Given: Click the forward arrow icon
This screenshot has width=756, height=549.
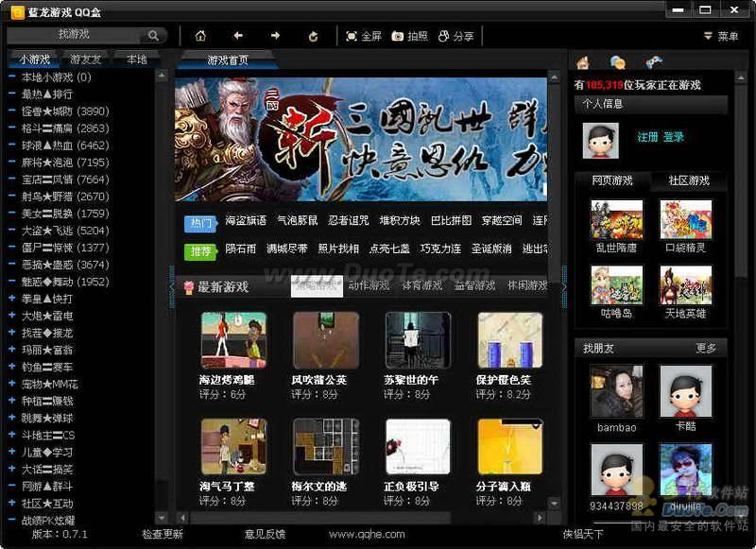Looking at the screenshot, I should point(275,36).
